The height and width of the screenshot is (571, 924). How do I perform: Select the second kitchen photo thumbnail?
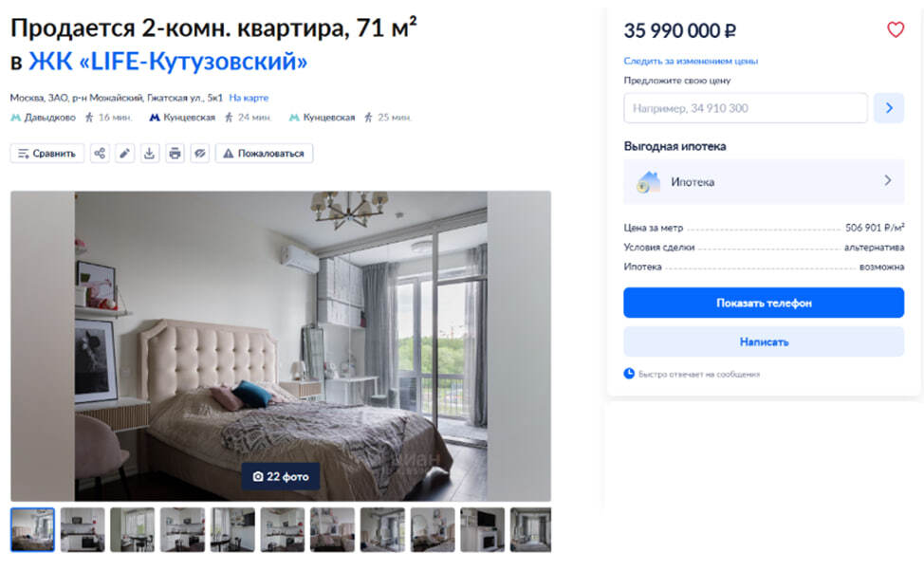pyautogui.click(x=183, y=530)
